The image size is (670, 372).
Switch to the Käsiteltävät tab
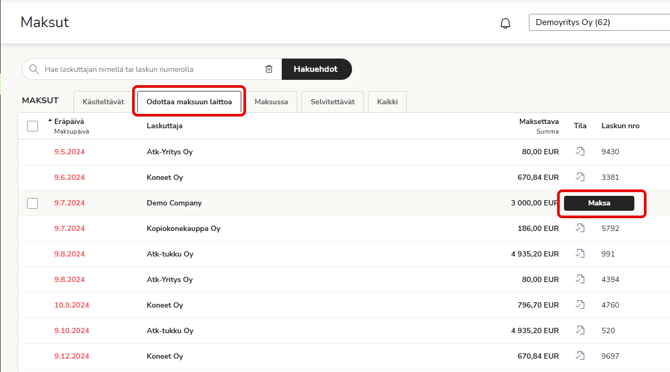[x=103, y=102]
